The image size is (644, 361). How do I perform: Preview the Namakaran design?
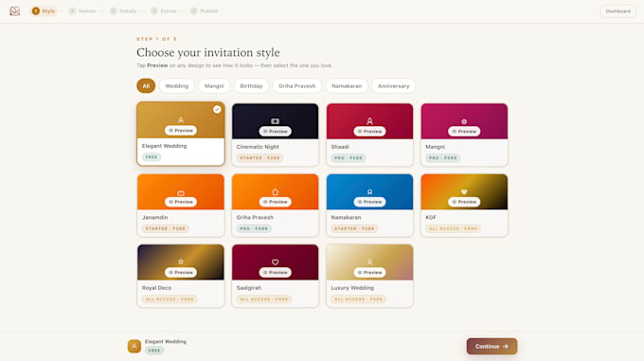tap(369, 202)
